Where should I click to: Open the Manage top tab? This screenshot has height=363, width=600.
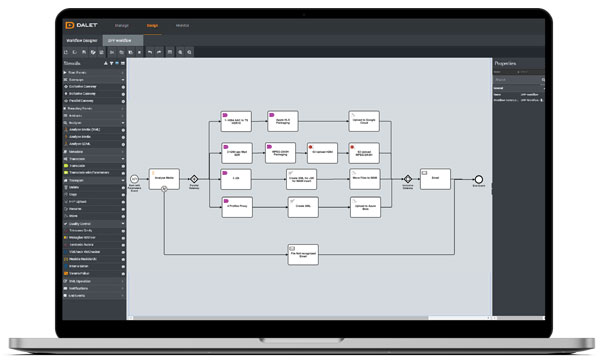(122, 26)
